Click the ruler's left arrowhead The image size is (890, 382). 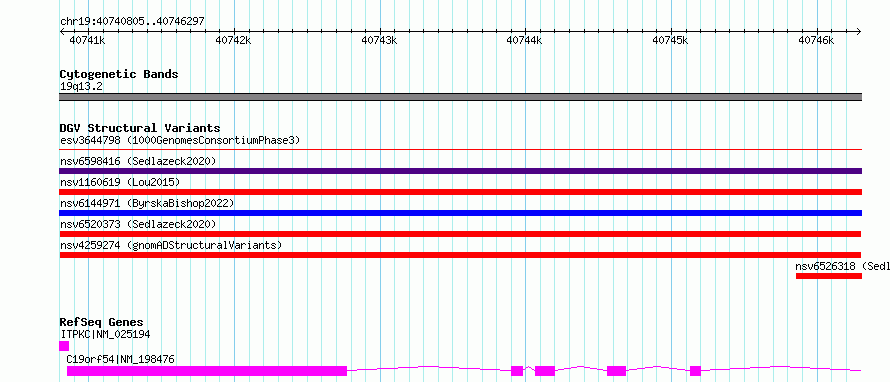click(62, 32)
